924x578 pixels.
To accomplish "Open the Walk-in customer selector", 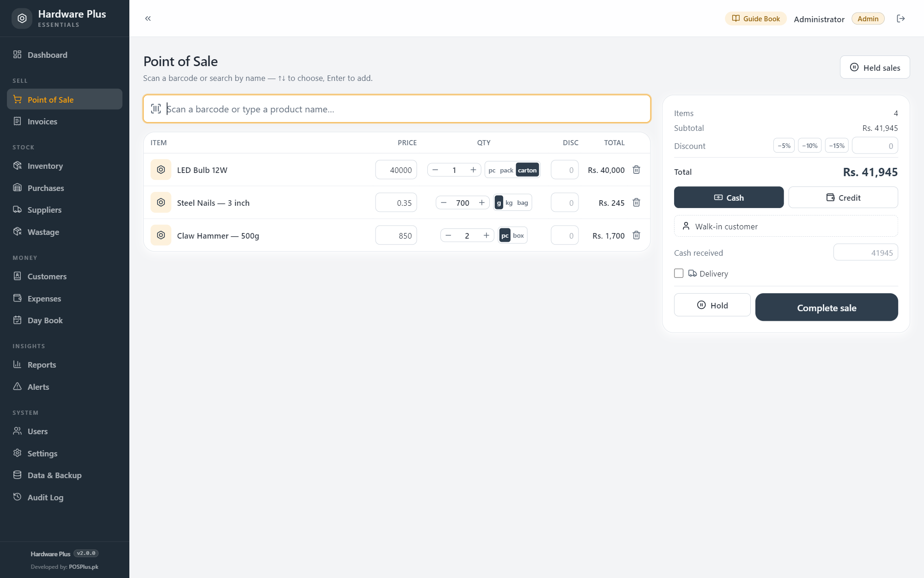I will pos(786,226).
